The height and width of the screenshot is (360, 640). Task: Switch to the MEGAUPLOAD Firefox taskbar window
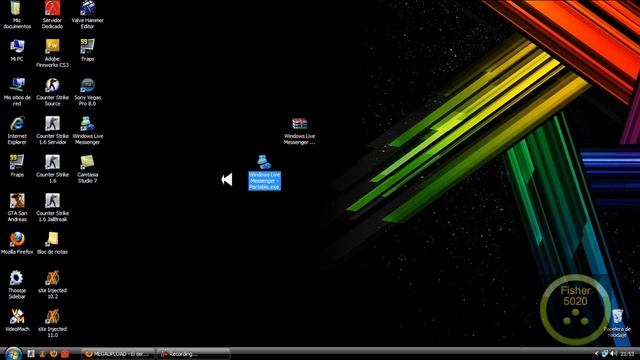[118, 354]
